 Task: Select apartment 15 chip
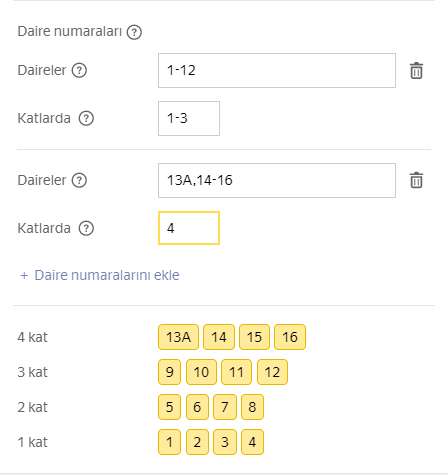tap(254, 337)
